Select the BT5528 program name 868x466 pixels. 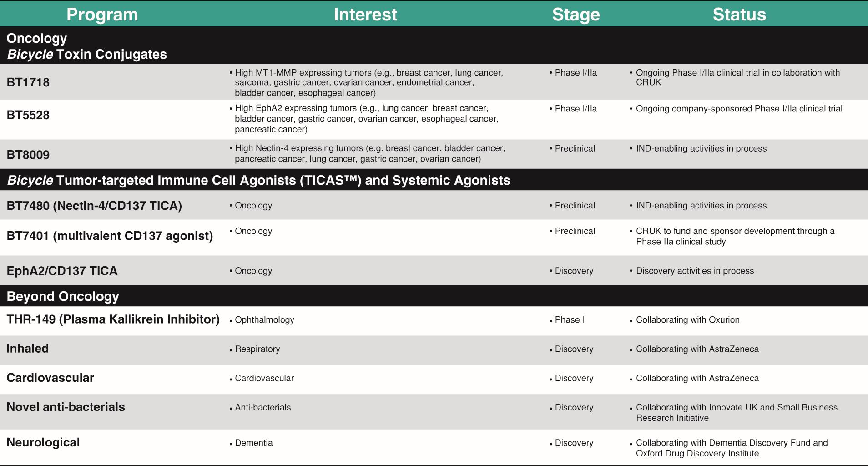(28, 115)
